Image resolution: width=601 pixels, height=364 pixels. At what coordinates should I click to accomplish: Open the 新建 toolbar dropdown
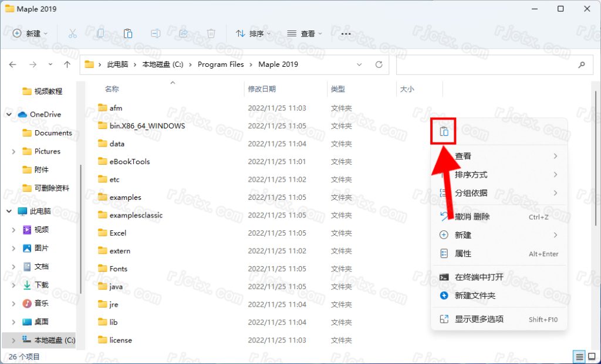pos(31,34)
